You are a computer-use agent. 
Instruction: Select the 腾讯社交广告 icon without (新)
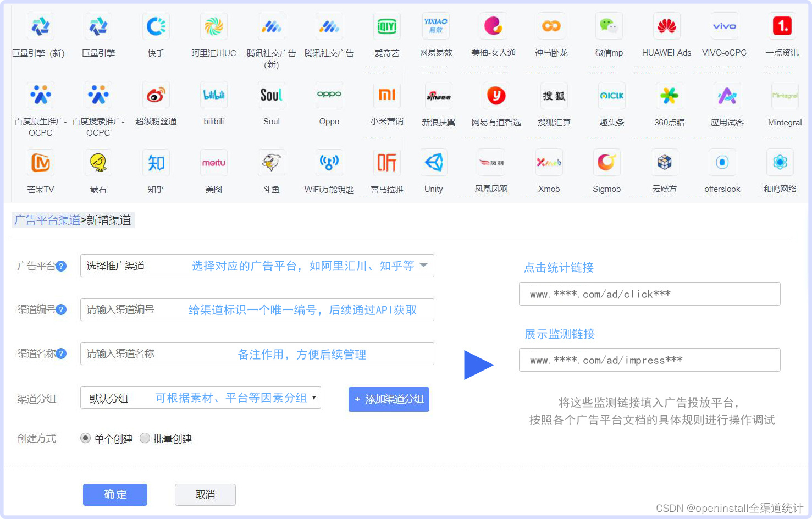(329, 26)
